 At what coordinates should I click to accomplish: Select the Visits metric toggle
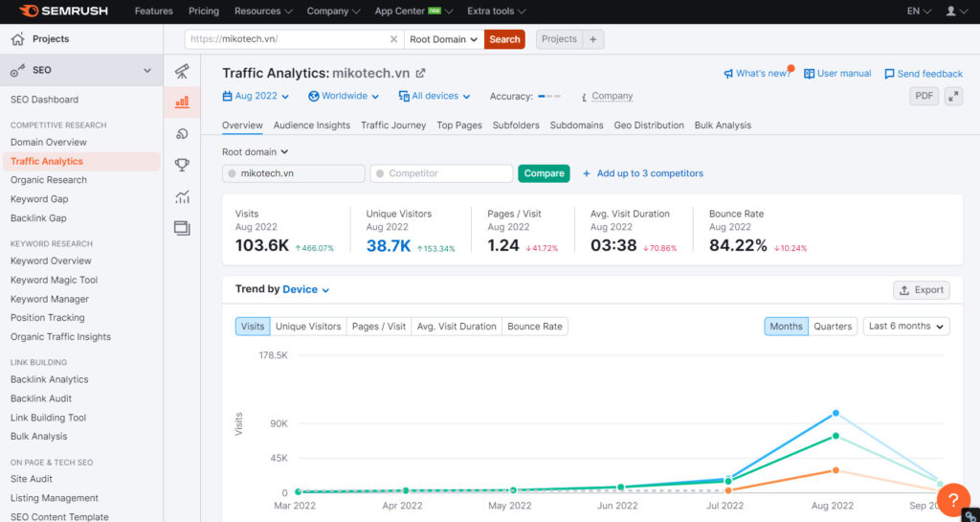[x=253, y=327]
